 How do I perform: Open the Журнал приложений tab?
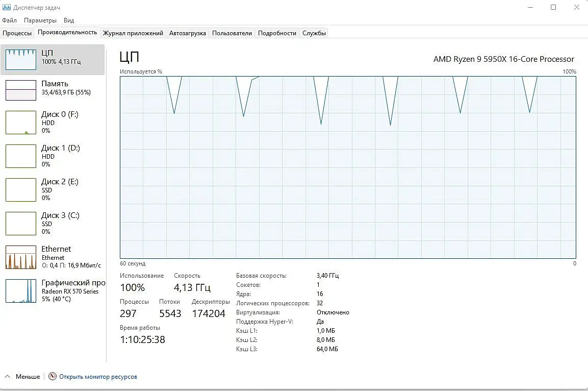click(133, 33)
